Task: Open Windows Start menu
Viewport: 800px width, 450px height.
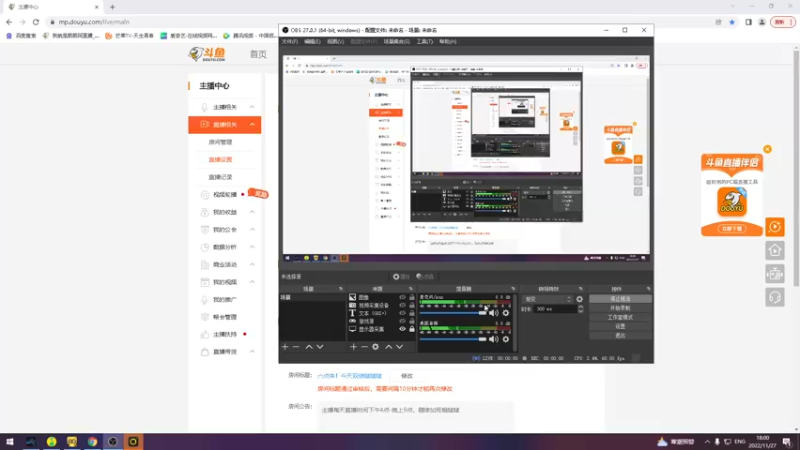Action: (x=10, y=442)
